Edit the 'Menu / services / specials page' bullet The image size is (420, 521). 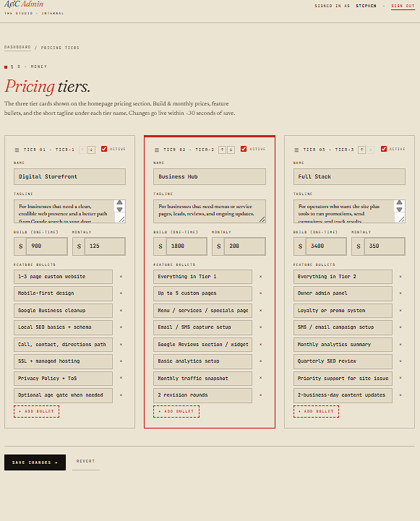[202, 310]
